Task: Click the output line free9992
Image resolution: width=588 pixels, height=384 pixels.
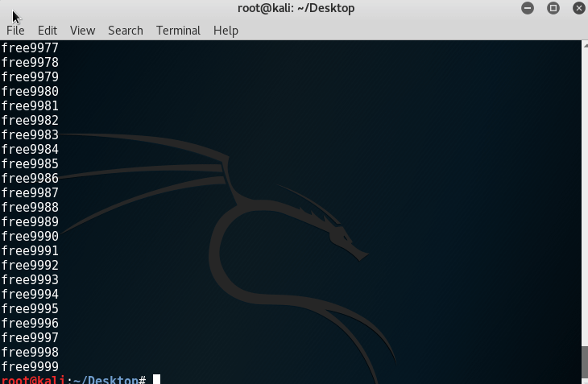Action: (30, 265)
